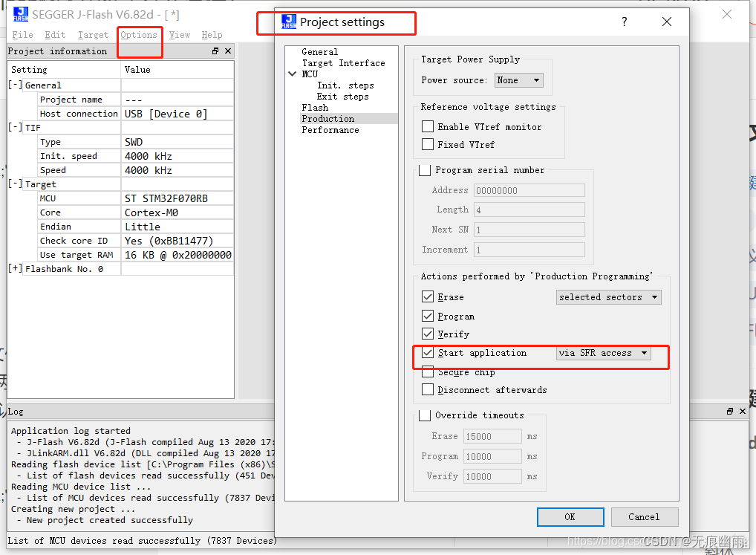Open the Target menu
756x555 pixels.
(x=93, y=35)
